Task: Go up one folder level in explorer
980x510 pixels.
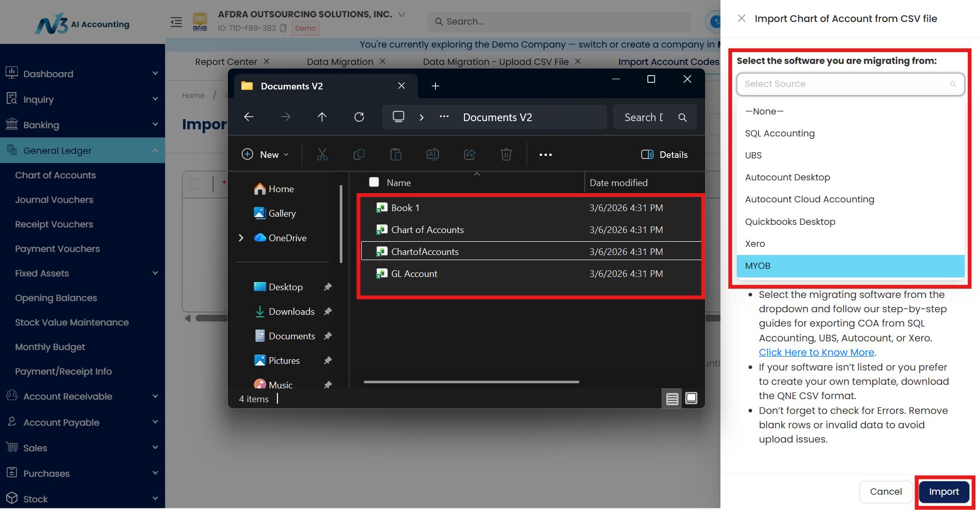Action: [x=322, y=117]
